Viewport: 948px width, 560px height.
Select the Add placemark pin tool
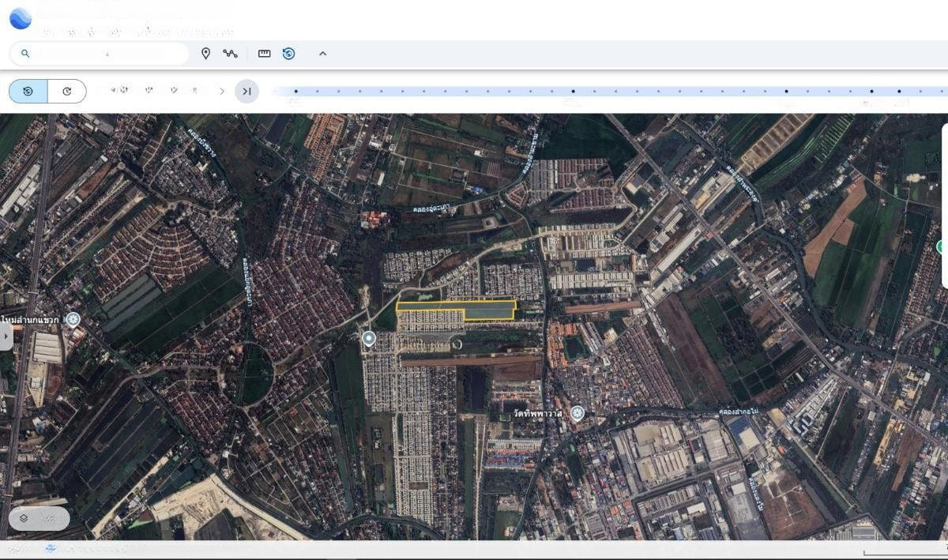pyautogui.click(x=205, y=54)
